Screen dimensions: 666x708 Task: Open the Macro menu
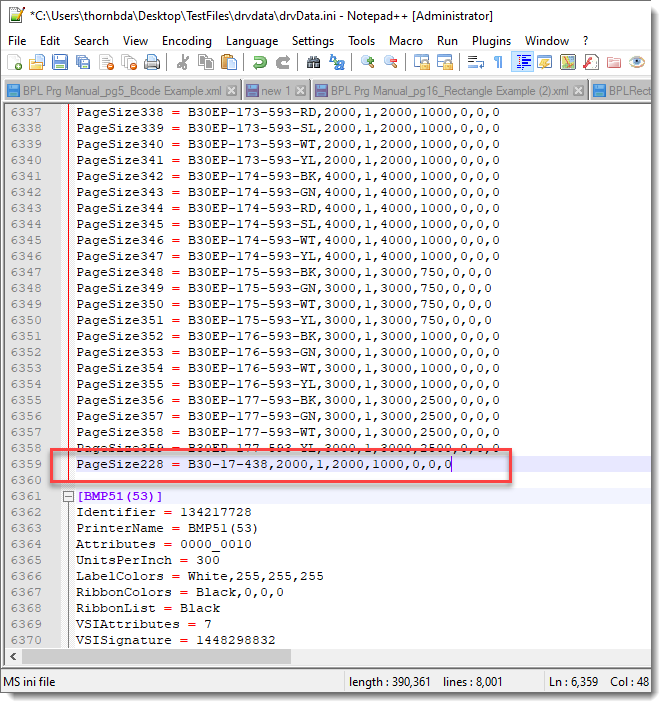point(406,41)
